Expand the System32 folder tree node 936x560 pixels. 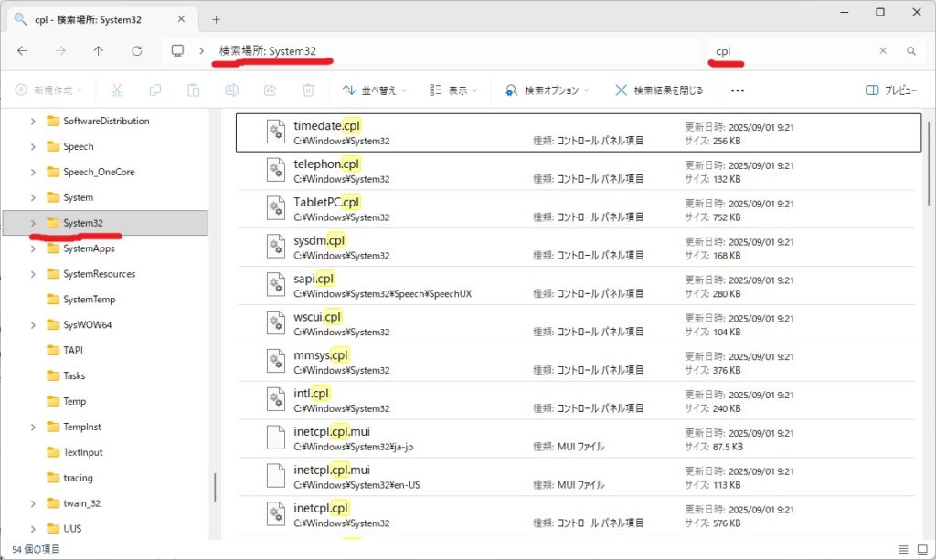[x=34, y=223]
